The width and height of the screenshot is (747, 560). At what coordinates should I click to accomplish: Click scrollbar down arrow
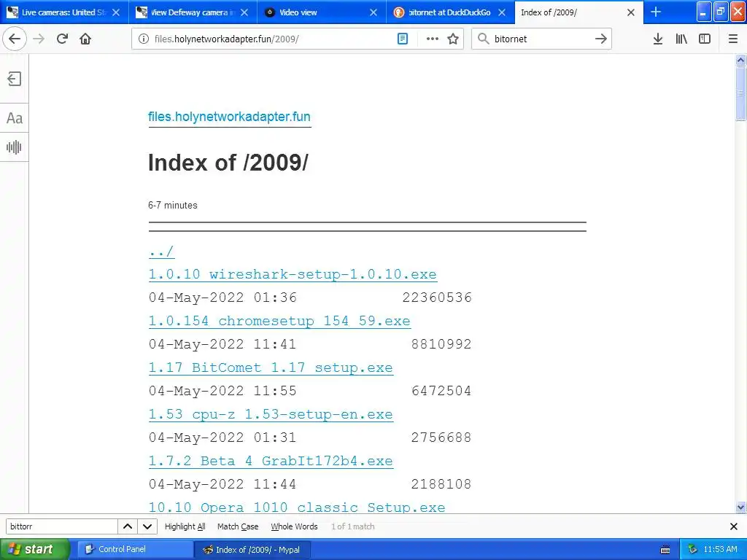coord(740,507)
